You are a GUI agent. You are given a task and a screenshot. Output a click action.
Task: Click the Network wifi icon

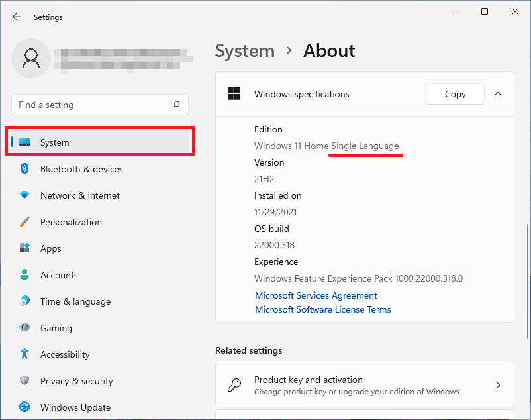(24, 195)
